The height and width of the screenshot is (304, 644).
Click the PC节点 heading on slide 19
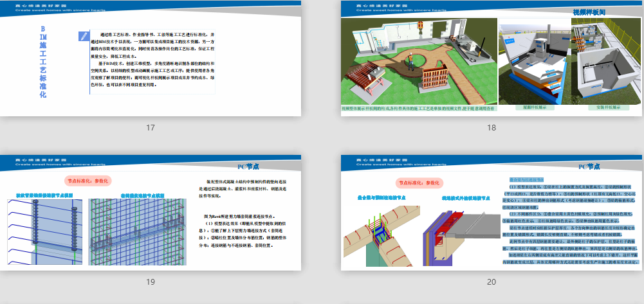pos(249,166)
